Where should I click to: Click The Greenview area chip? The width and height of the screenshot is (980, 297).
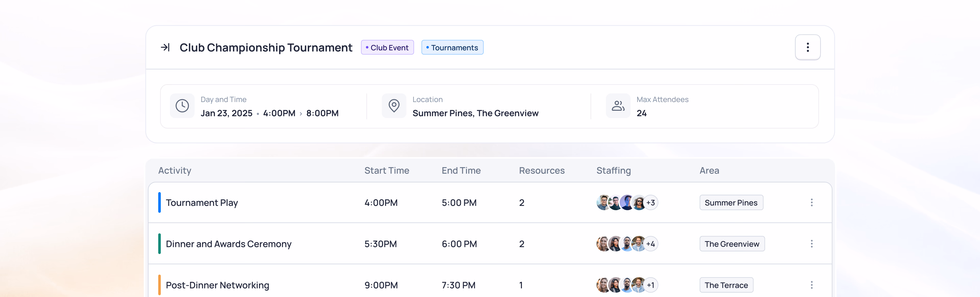point(732,244)
